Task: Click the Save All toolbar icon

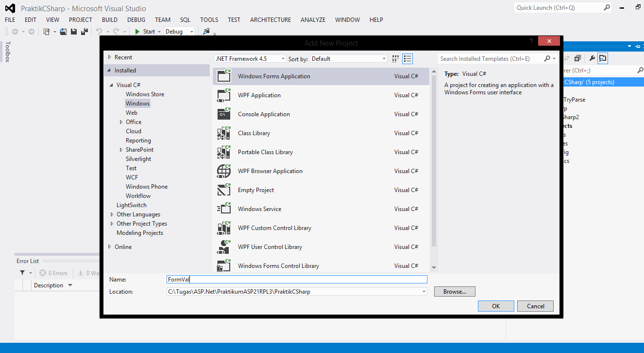Action: click(x=85, y=31)
